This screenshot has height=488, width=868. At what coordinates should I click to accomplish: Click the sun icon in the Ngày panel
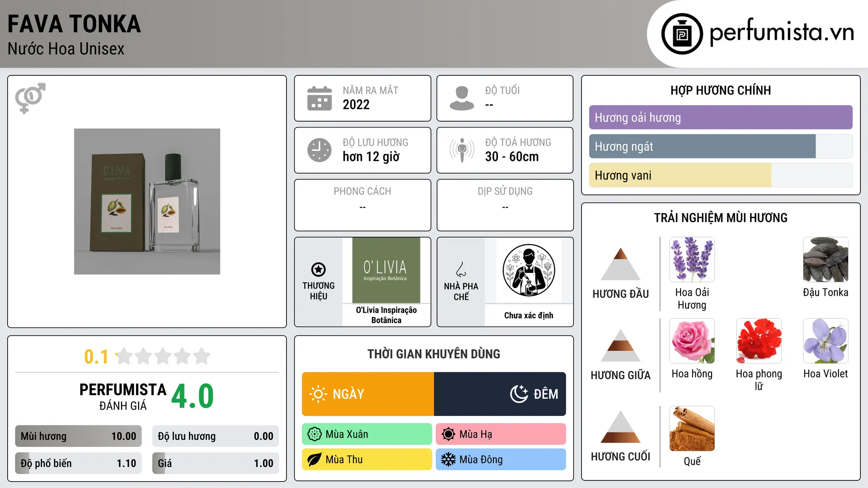pos(318,394)
